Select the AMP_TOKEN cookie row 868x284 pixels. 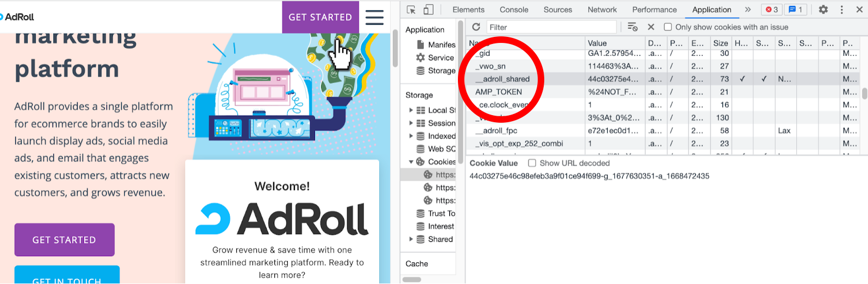(x=663, y=92)
